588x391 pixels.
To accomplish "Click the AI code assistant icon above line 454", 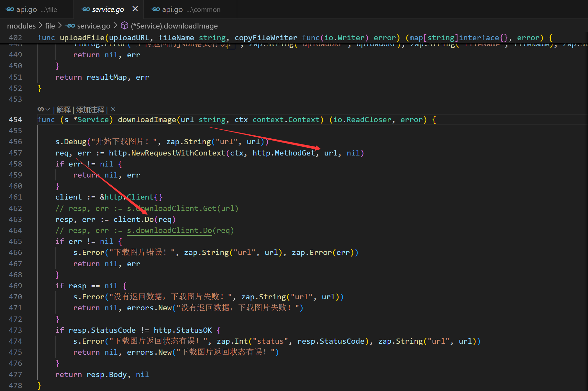I will [x=40, y=109].
